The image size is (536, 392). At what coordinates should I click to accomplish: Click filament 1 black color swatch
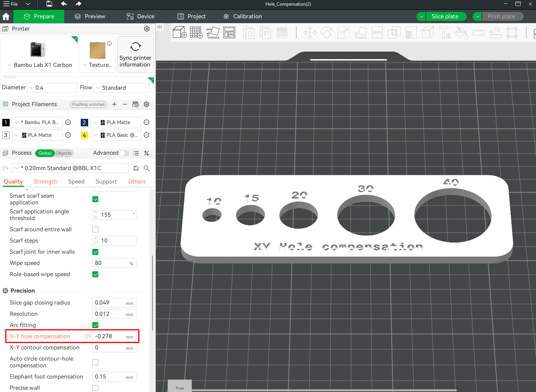[x=6, y=122]
